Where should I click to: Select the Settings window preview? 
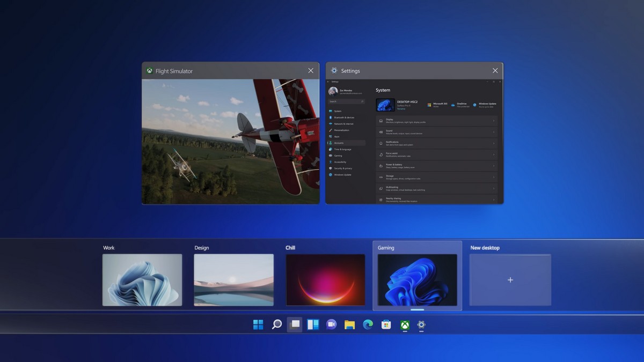414,142
